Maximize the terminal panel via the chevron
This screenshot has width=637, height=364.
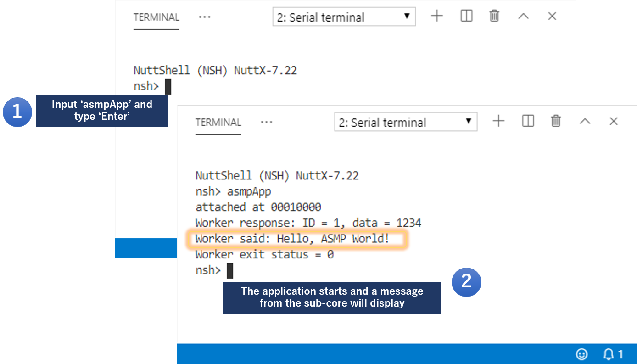click(x=585, y=121)
